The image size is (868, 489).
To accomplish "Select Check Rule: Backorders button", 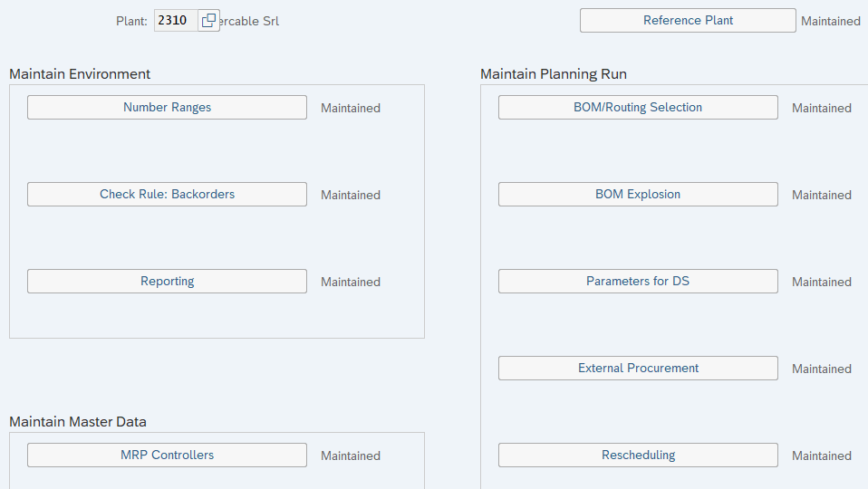I will [167, 195].
